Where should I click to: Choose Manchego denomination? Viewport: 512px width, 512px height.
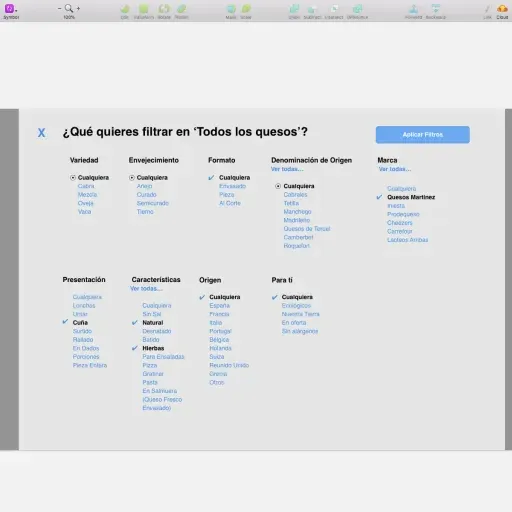coord(297,212)
